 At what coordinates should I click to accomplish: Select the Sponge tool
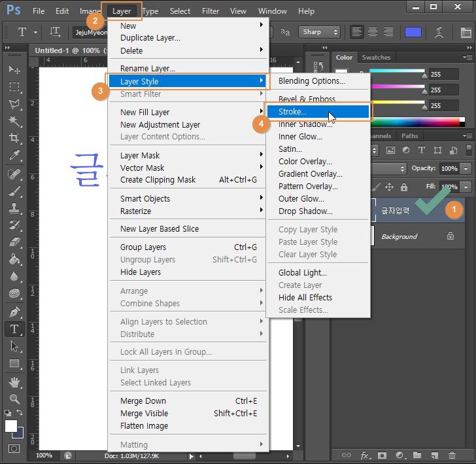point(14,293)
